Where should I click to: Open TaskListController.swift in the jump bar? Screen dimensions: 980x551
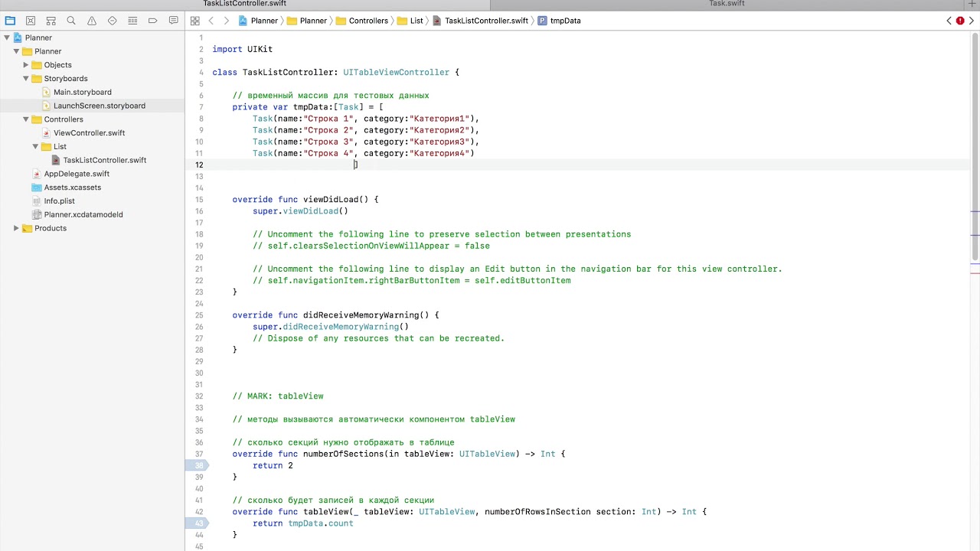pyautogui.click(x=480, y=21)
